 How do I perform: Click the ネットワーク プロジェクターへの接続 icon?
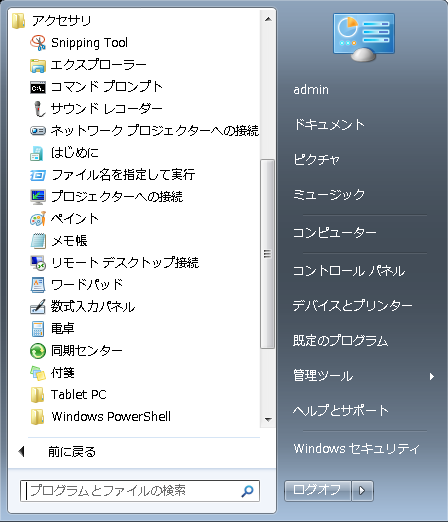tap(38, 131)
